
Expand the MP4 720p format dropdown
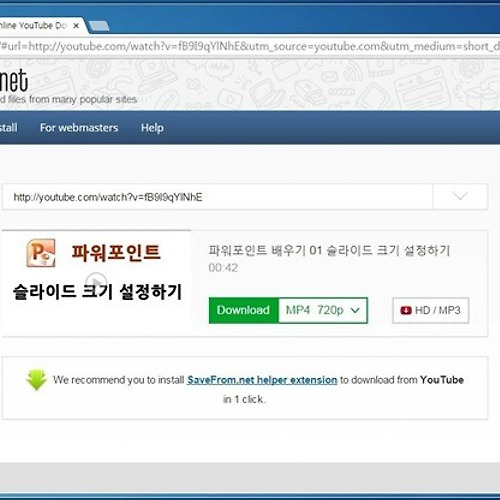[x=323, y=310]
